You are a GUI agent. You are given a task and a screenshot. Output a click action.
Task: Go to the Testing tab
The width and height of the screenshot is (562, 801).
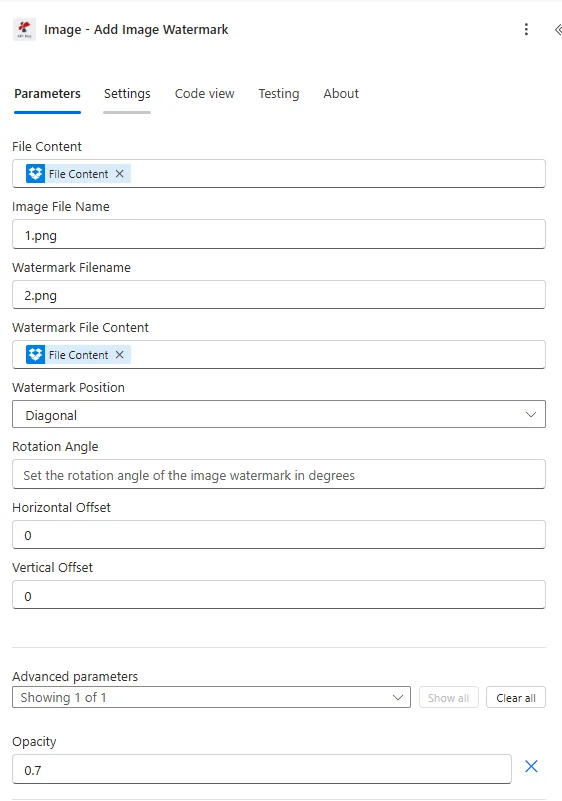click(278, 93)
